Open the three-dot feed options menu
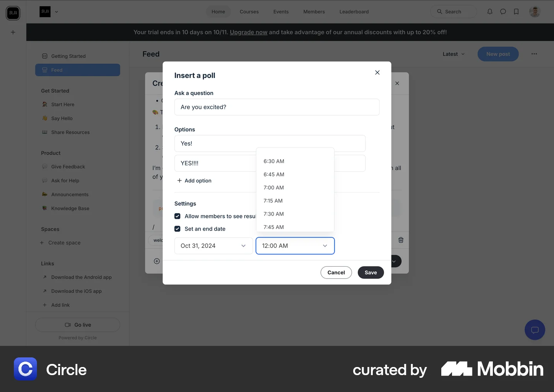 click(534, 54)
